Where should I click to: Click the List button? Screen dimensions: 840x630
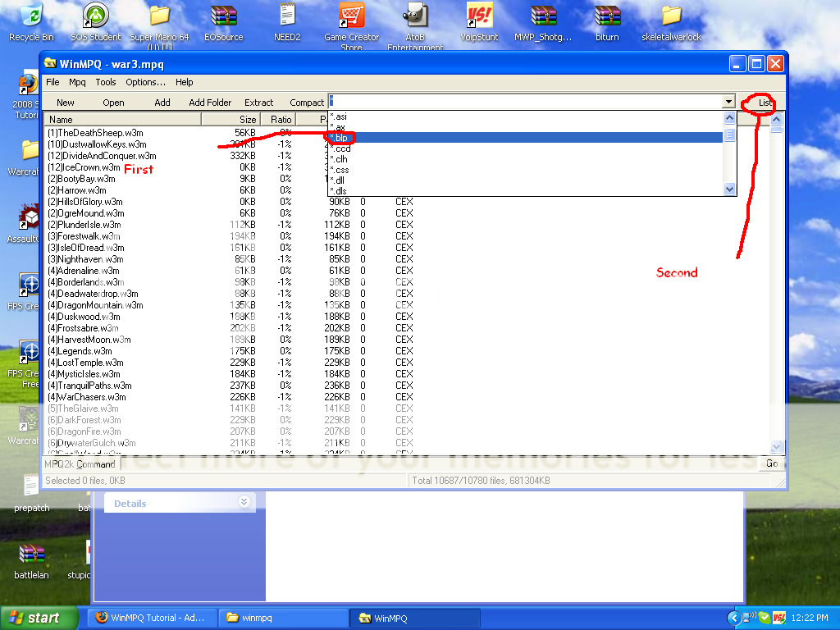pyautogui.click(x=765, y=103)
